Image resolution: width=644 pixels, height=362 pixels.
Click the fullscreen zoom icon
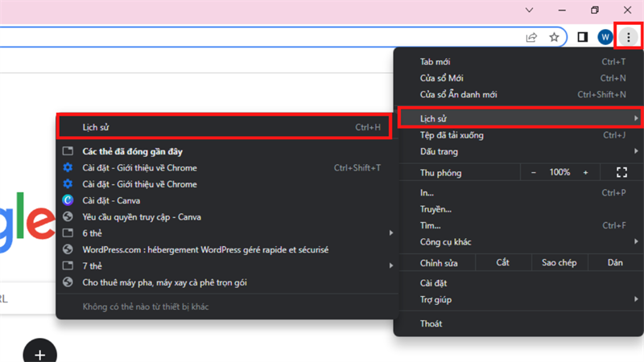click(x=621, y=172)
